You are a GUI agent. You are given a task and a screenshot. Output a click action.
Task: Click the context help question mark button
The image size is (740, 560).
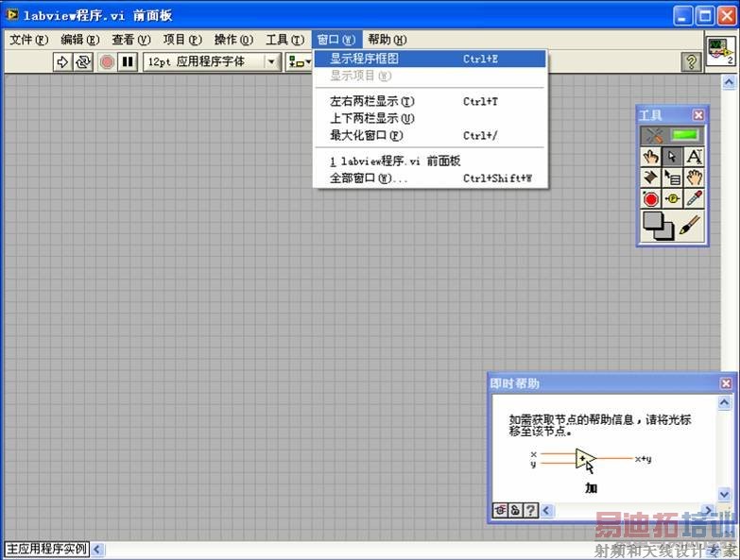692,61
